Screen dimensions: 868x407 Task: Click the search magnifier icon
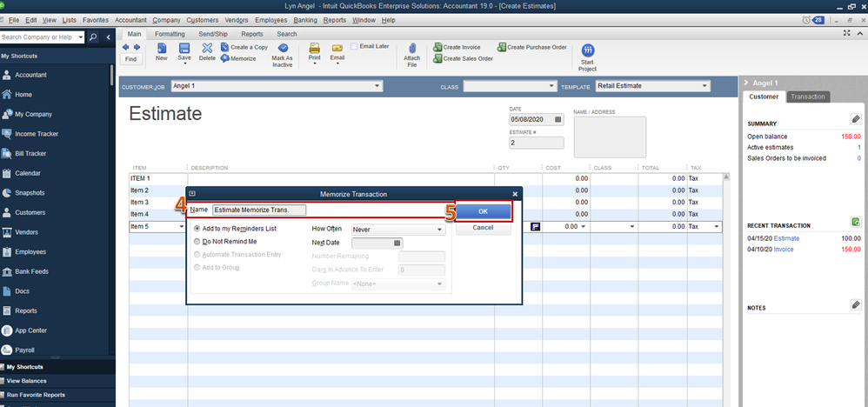click(93, 37)
